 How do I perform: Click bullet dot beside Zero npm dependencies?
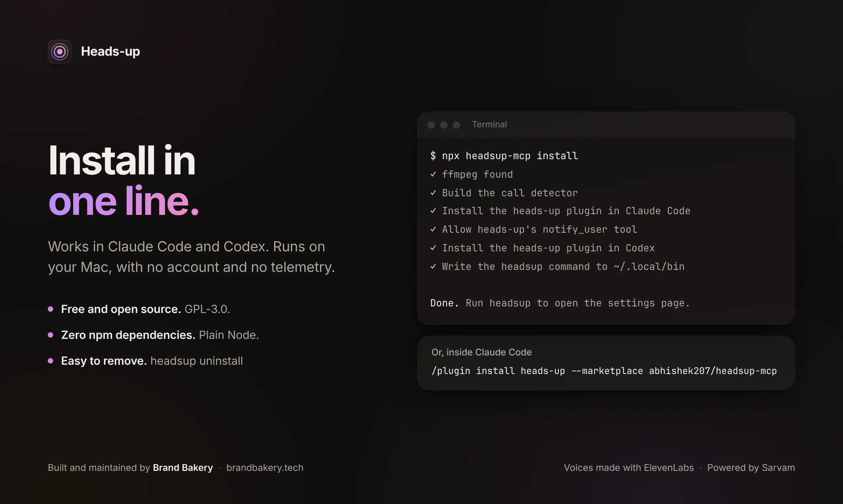(x=51, y=335)
